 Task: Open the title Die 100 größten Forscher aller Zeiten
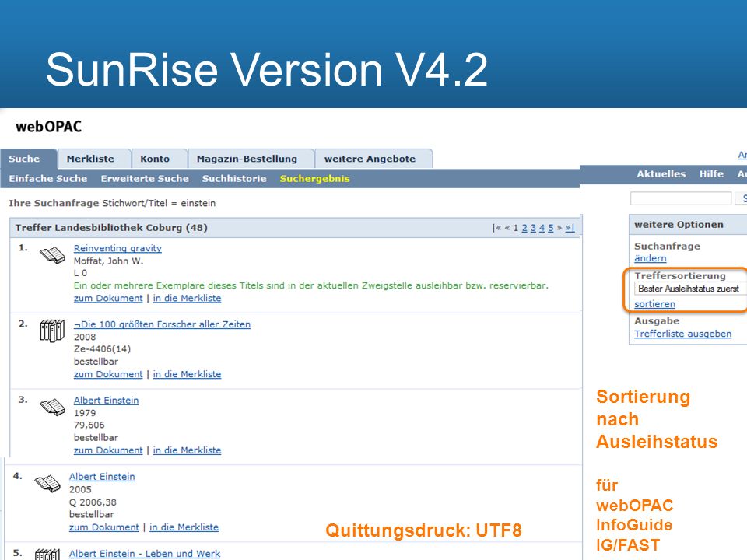(162, 324)
